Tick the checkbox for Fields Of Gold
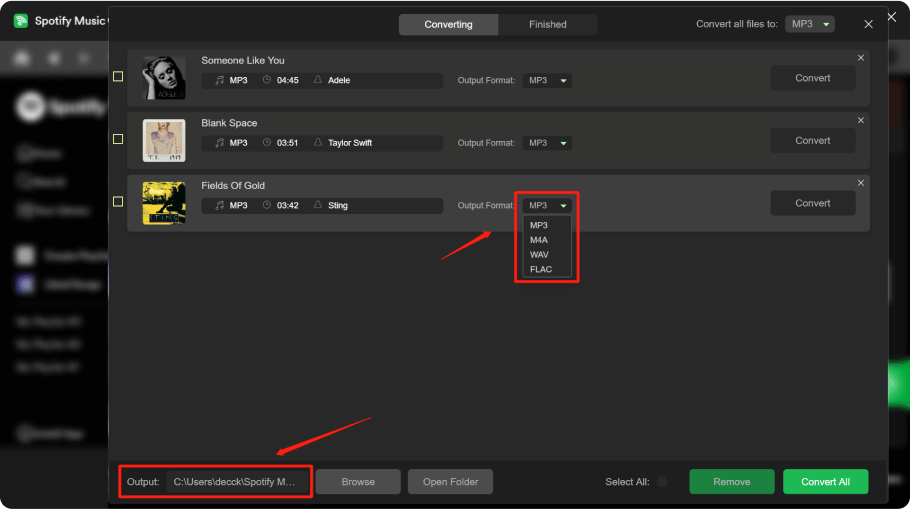910x509 pixels. click(x=118, y=201)
